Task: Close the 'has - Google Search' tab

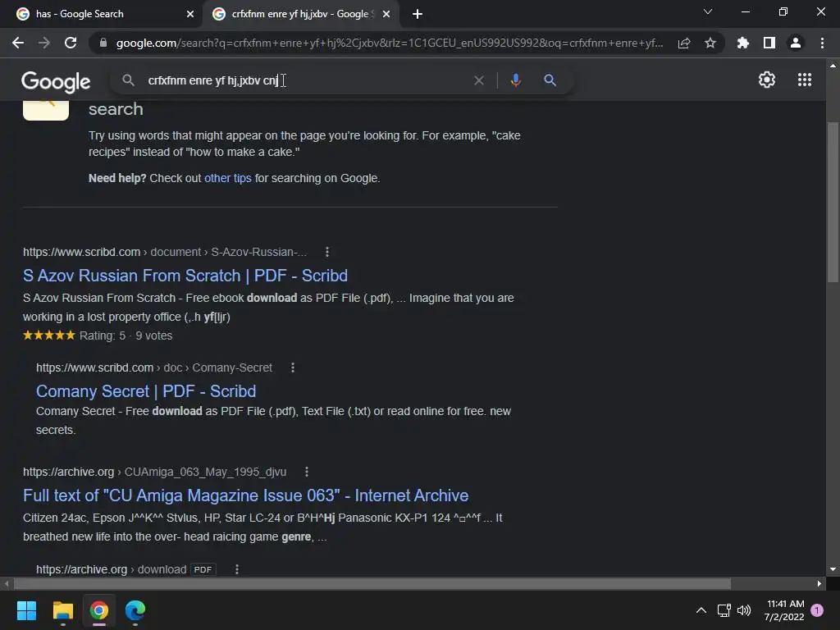Action: pyautogui.click(x=190, y=14)
